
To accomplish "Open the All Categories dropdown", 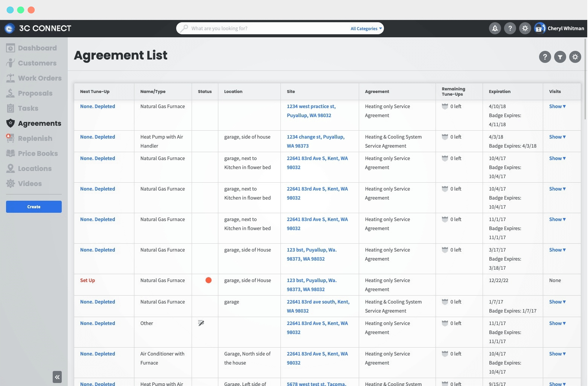I will pyautogui.click(x=366, y=28).
